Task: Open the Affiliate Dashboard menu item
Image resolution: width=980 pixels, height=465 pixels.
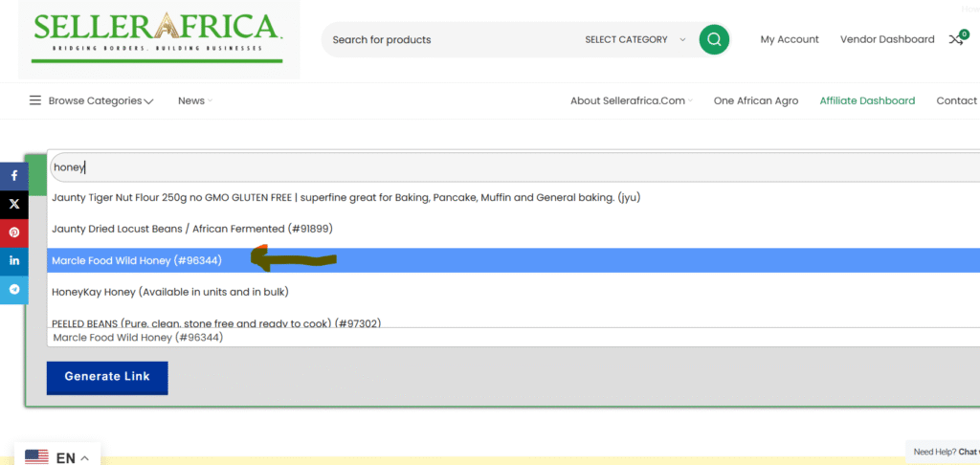Action: [x=867, y=100]
